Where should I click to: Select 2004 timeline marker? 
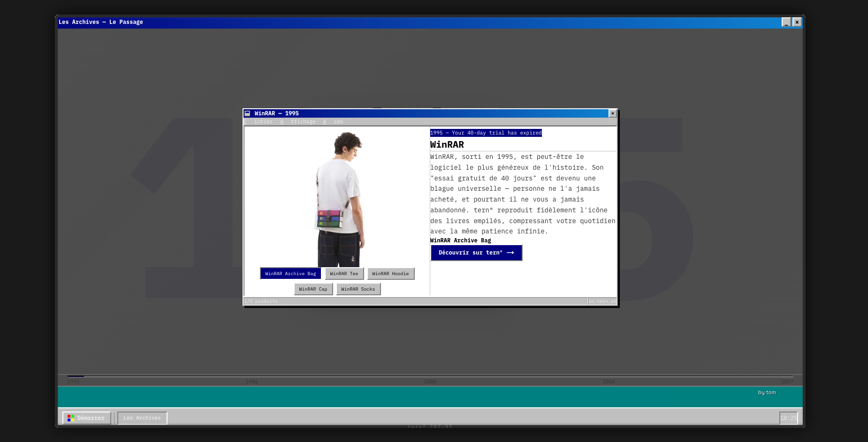point(609,382)
